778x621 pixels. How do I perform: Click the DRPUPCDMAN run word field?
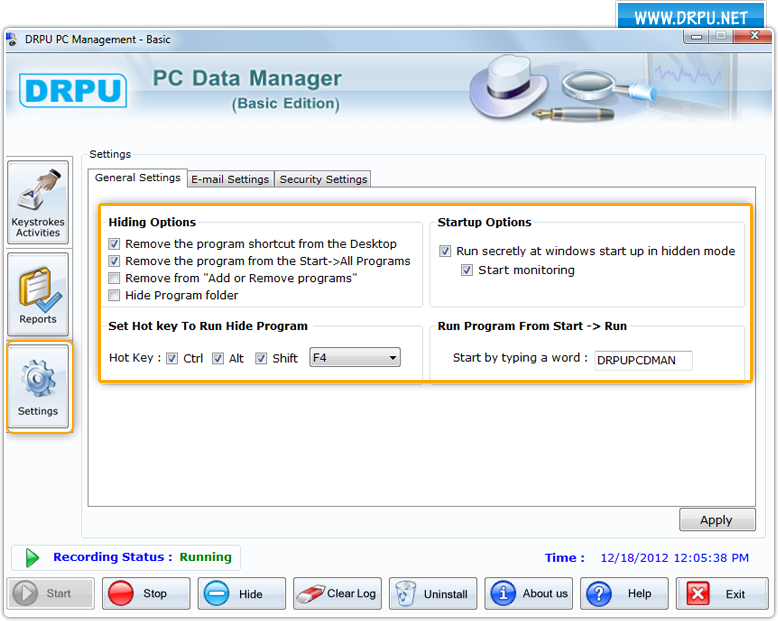[x=644, y=360]
